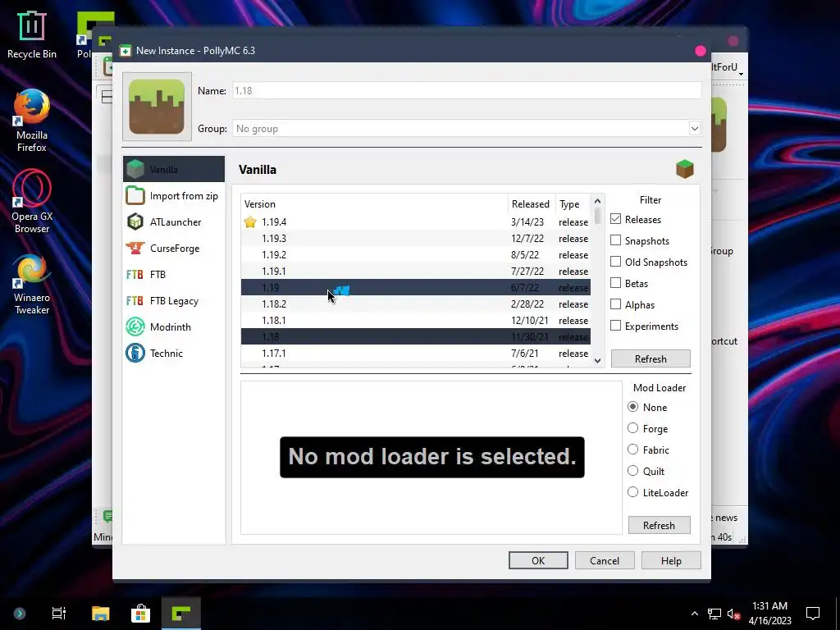Click version list scroll up arrow
Viewport: 840px width, 630px height.
pos(597,202)
